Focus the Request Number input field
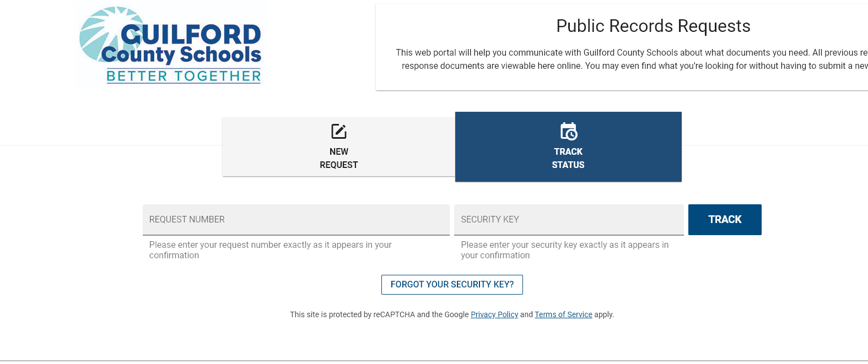 coord(296,220)
